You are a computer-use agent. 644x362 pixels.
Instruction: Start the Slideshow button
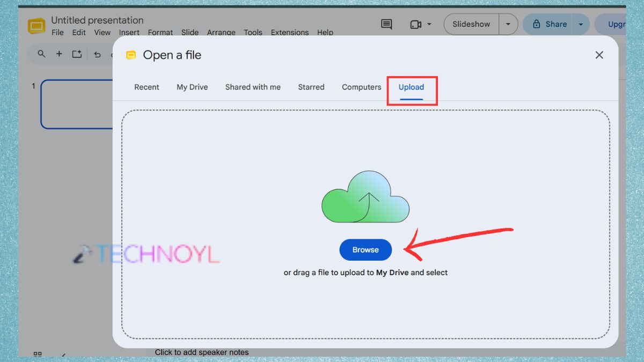pyautogui.click(x=471, y=24)
